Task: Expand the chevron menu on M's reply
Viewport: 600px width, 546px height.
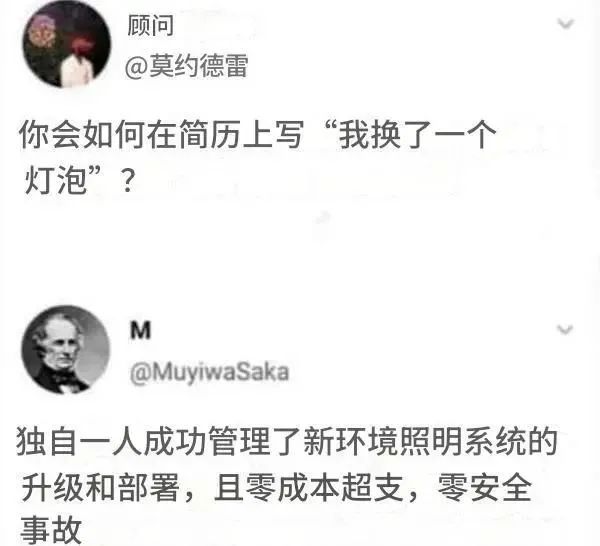Action: click(565, 329)
